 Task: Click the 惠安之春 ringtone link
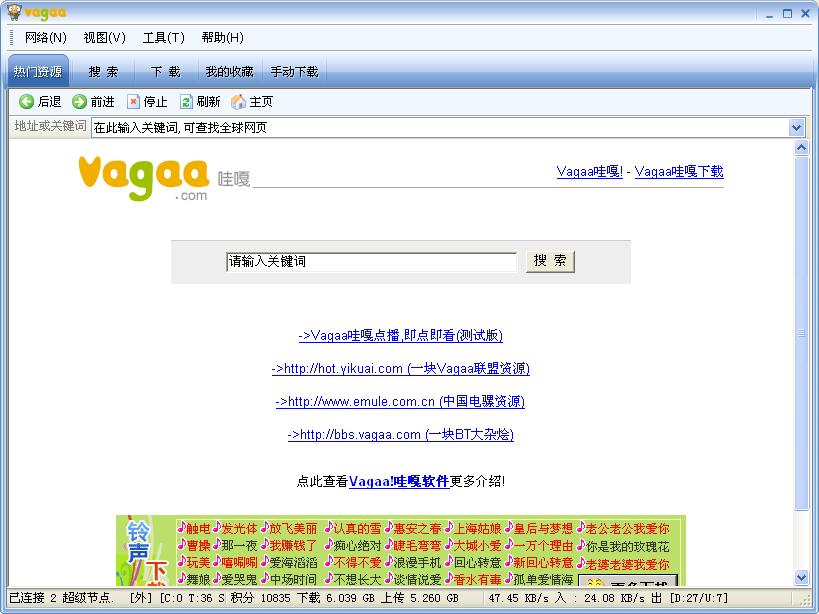417,528
